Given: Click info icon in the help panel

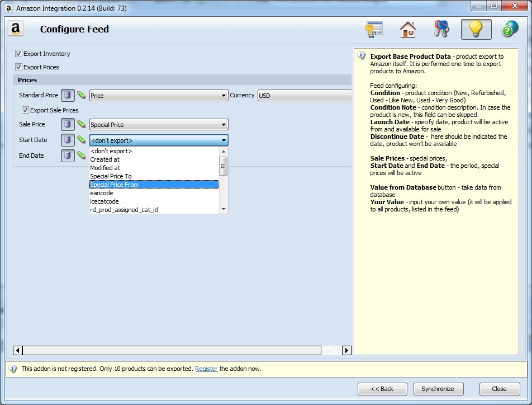Looking at the screenshot, I should 362,55.
